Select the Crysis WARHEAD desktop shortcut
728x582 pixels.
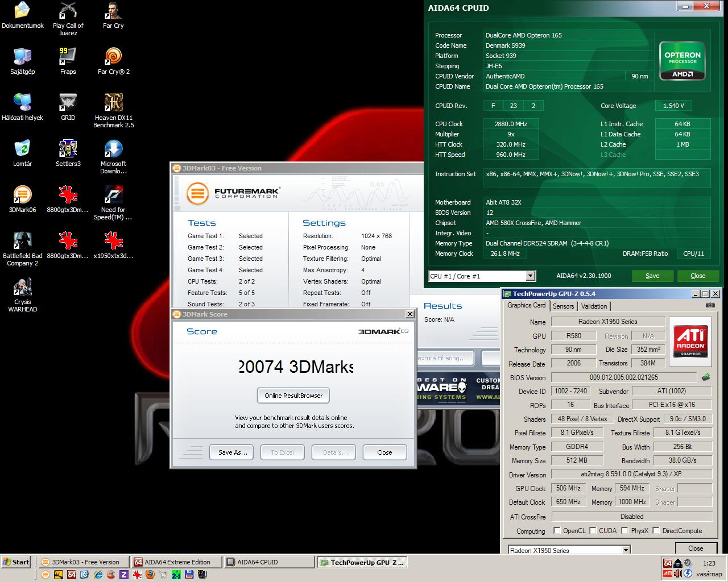click(x=23, y=295)
